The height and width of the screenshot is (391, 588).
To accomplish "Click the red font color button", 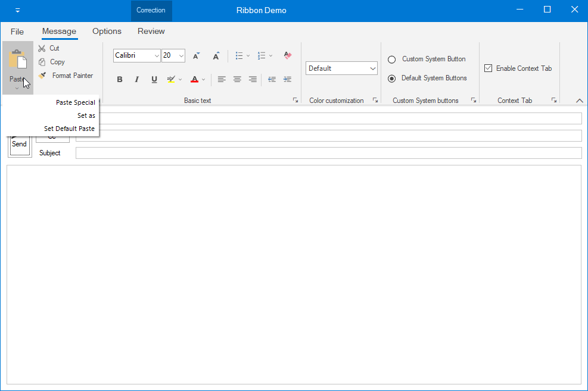I will (194, 79).
